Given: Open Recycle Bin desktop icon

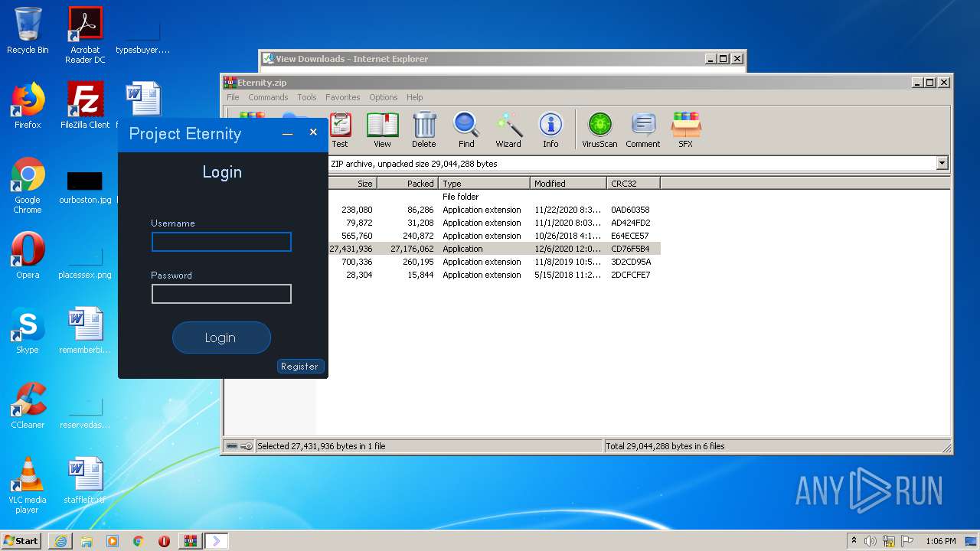Looking at the screenshot, I should pos(28,31).
